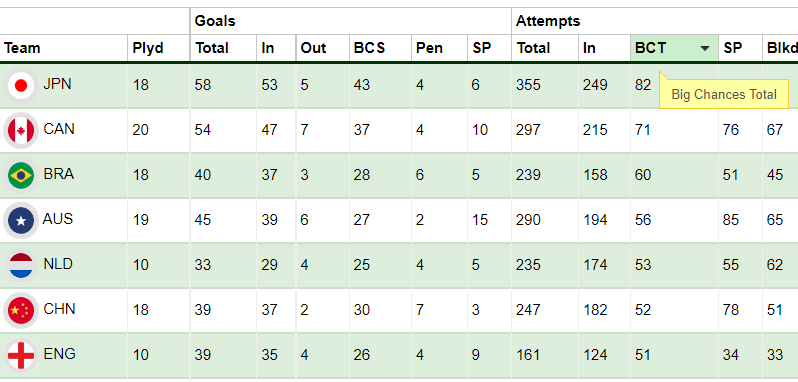798x382 pixels.
Task: Select the Goals group header
Action: click(215, 21)
